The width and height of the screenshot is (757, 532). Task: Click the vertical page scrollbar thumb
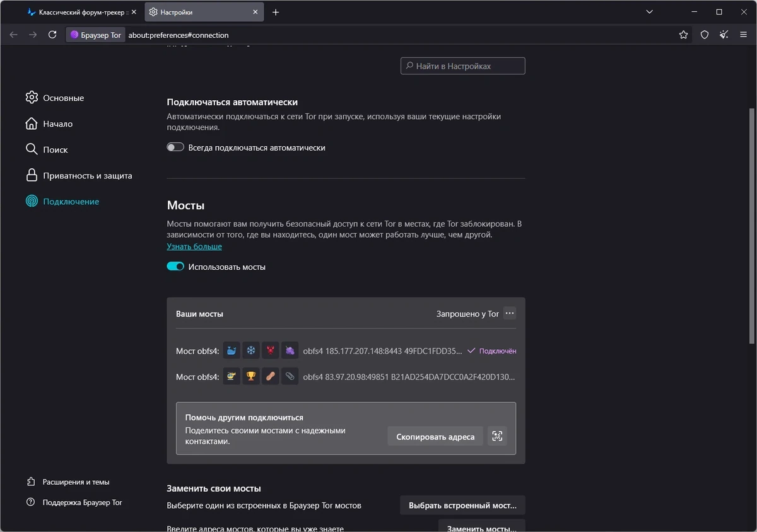(x=751, y=225)
